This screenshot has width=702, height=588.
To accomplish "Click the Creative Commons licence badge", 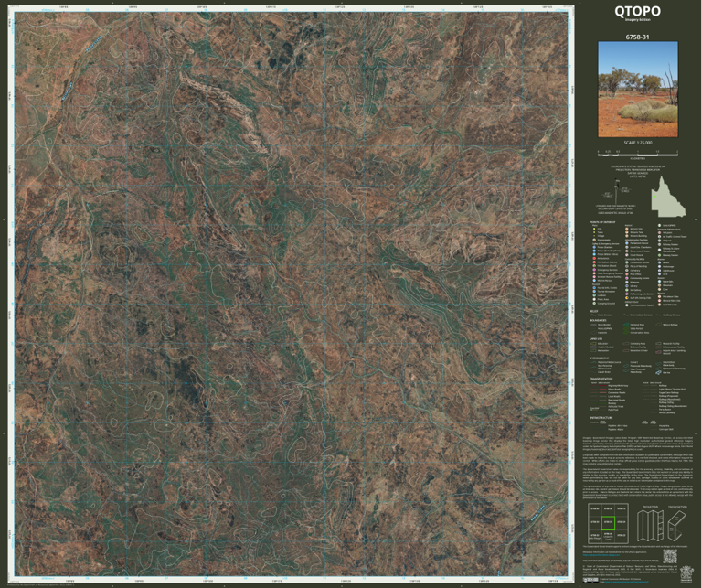I will [590, 580].
